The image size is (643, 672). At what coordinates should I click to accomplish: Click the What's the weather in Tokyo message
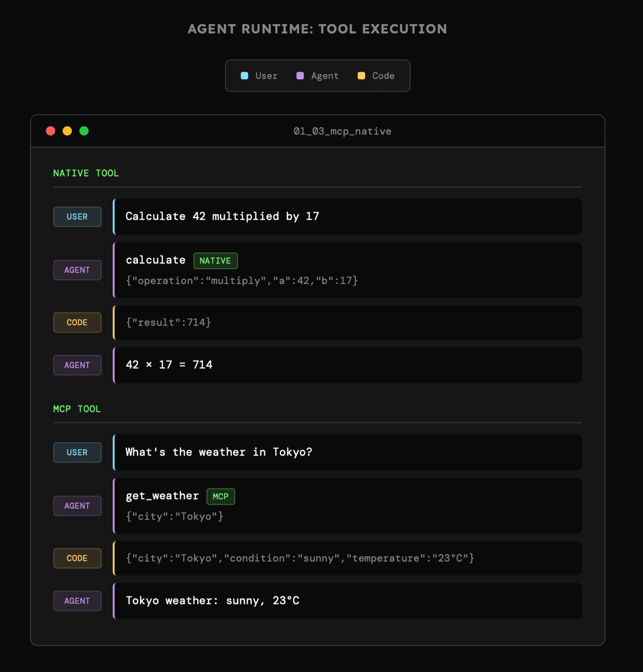219,452
